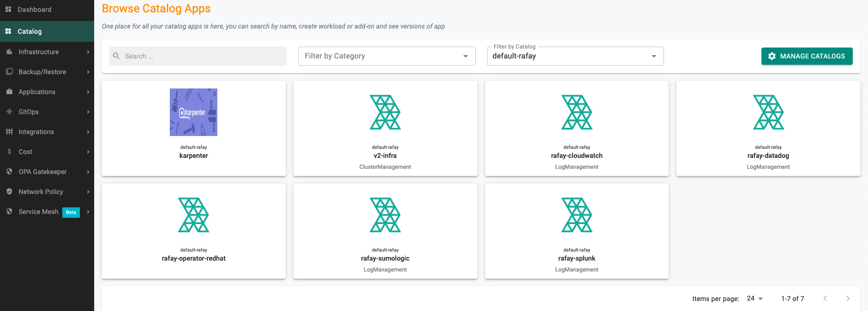
Task: Expand the Applications menu chevron
Action: (88, 92)
